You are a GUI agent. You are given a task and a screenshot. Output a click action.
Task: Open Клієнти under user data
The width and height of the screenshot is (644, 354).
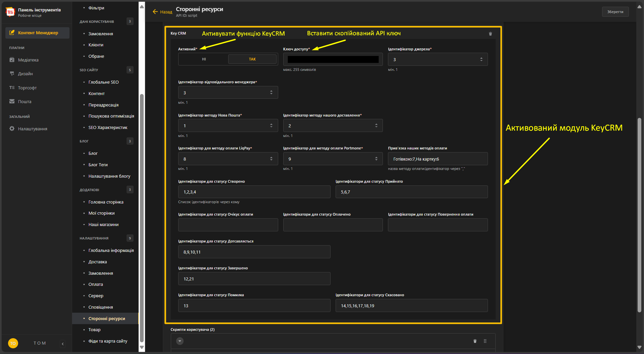click(96, 45)
